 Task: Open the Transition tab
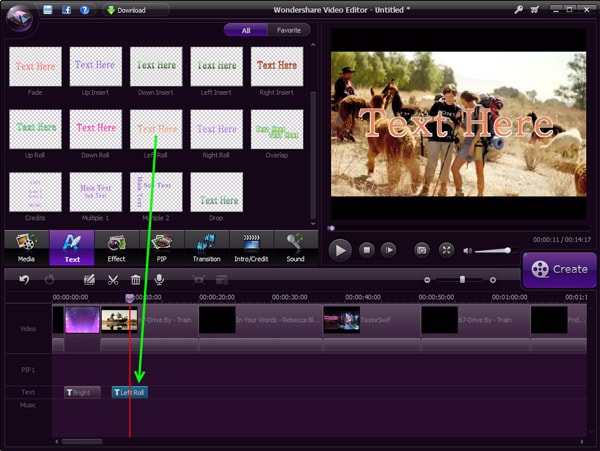click(207, 248)
